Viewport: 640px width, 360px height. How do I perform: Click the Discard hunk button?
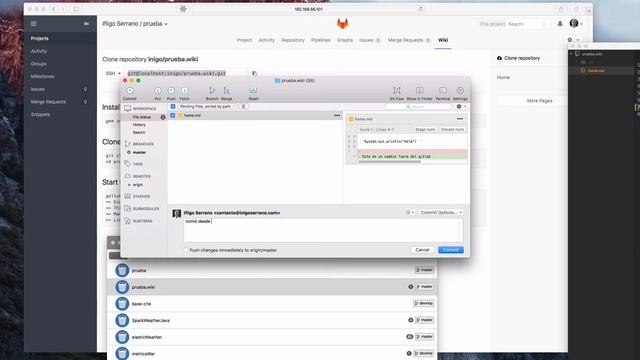[x=452, y=129]
